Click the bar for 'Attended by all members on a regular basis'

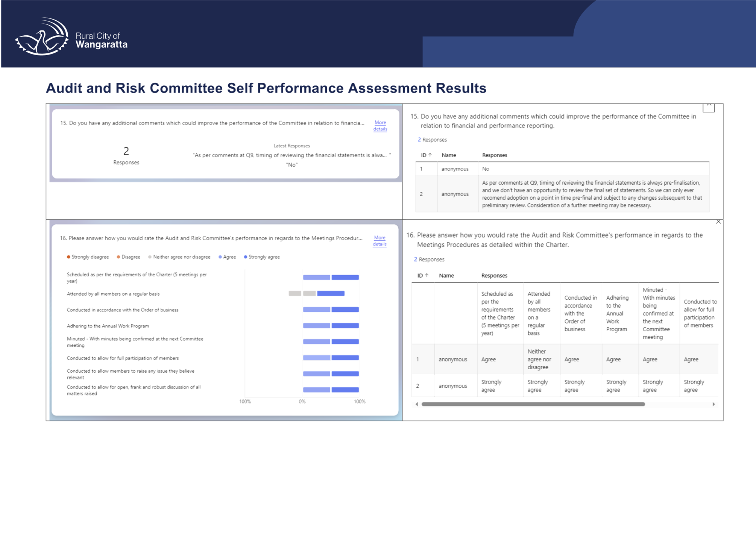[316, 293]
